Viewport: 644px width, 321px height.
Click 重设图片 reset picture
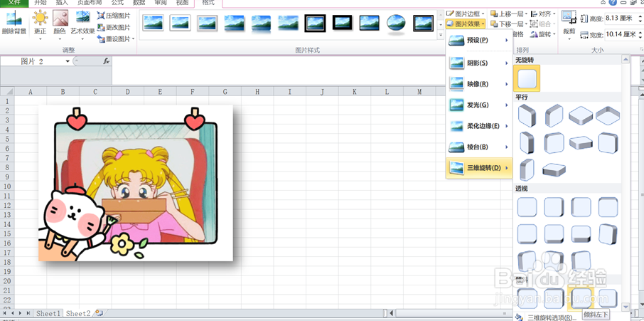[x=115, y=39]
